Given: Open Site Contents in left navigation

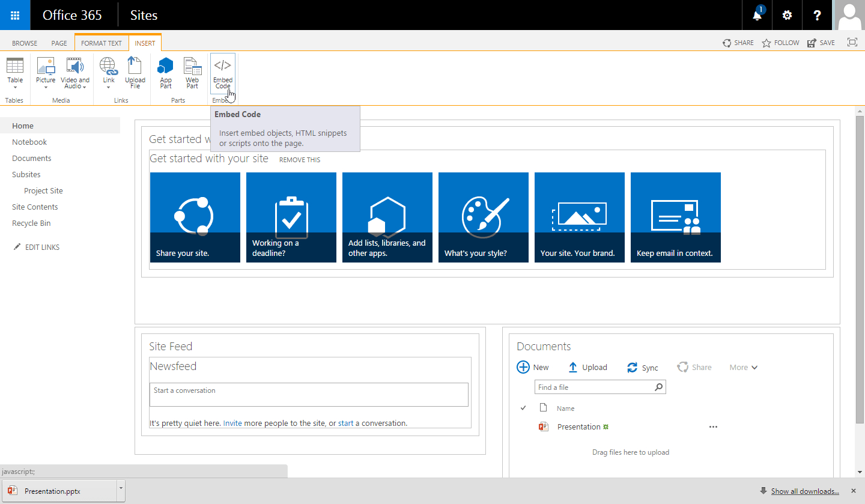Looking at the screenshot, I should pos(35,207).
